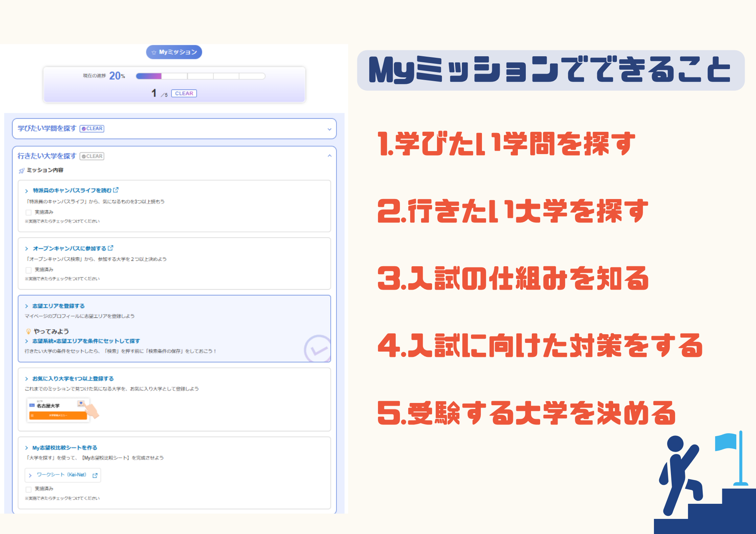Click external link icon after オープンキャンパスに参加する
This screenshot has width=756, height=534.
[x=110, y=248]
